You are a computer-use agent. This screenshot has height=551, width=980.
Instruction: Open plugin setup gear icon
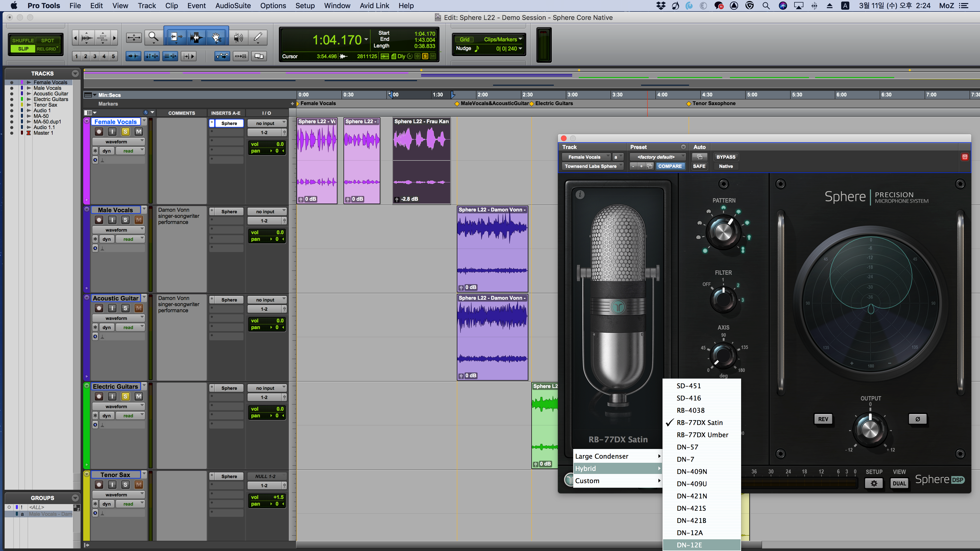click(874, 483)
